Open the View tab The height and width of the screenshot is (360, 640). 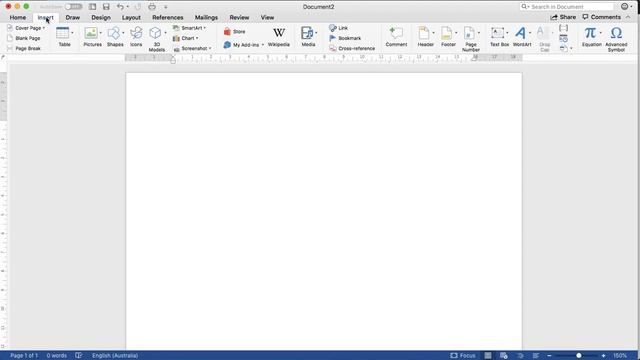[267, 17]
